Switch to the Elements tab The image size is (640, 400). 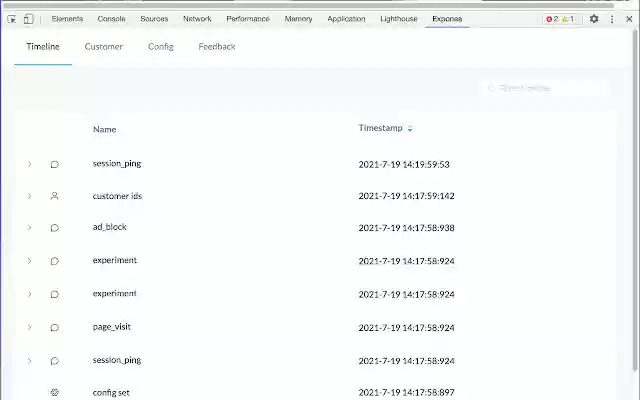[x=67, y=19]
